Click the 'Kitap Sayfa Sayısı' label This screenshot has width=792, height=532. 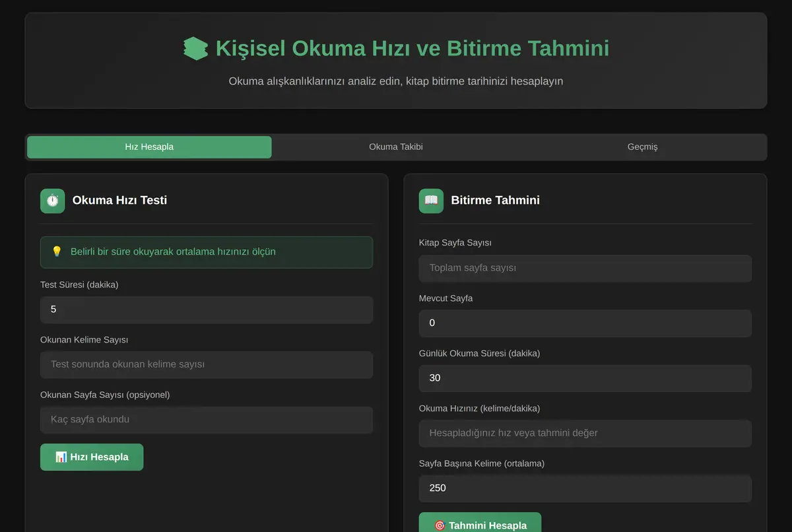click(455, 243)
